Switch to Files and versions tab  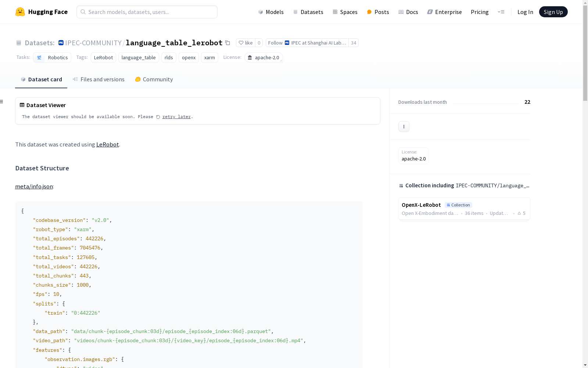click(x=98, y=79)
